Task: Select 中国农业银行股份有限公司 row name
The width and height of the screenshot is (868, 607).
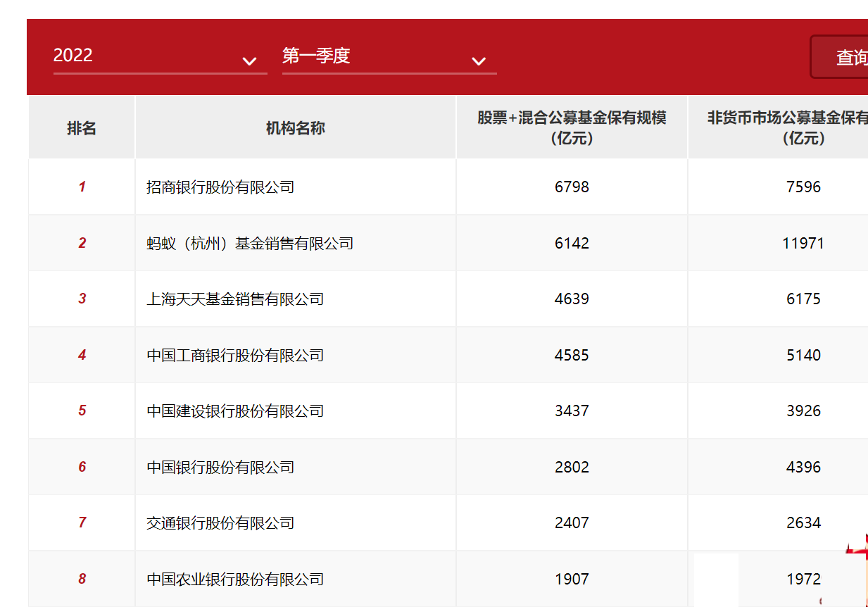Action: point(235,580)
